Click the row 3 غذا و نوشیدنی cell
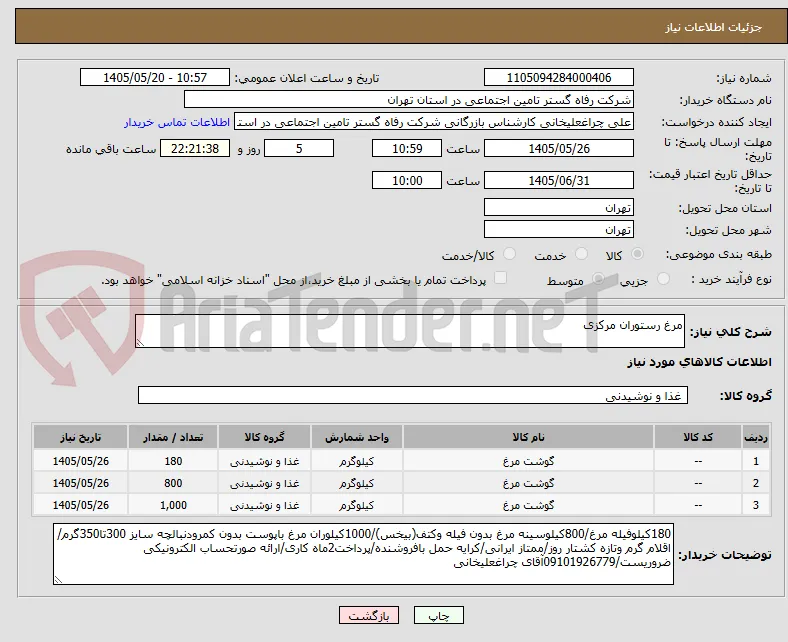This screenshot has width=788, height=642. 264,505
